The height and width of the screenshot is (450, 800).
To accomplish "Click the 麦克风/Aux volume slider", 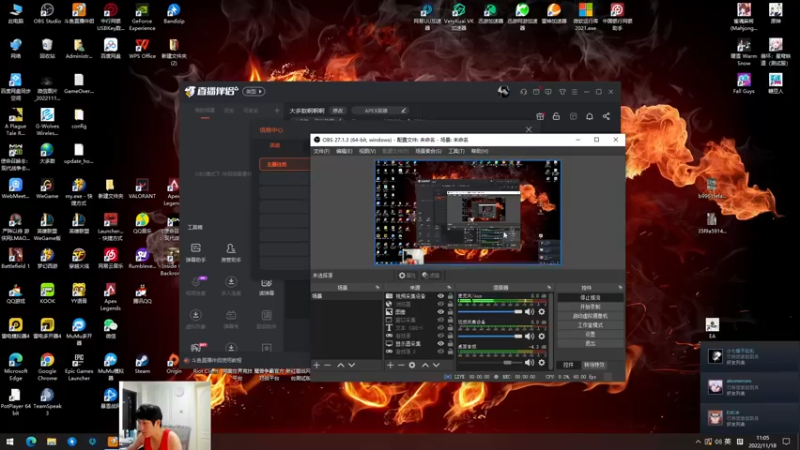I will coord(490,312).
